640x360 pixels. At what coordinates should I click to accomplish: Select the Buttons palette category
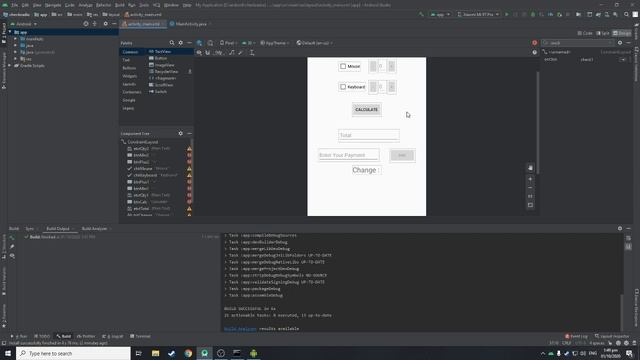(x=129, y=68)
